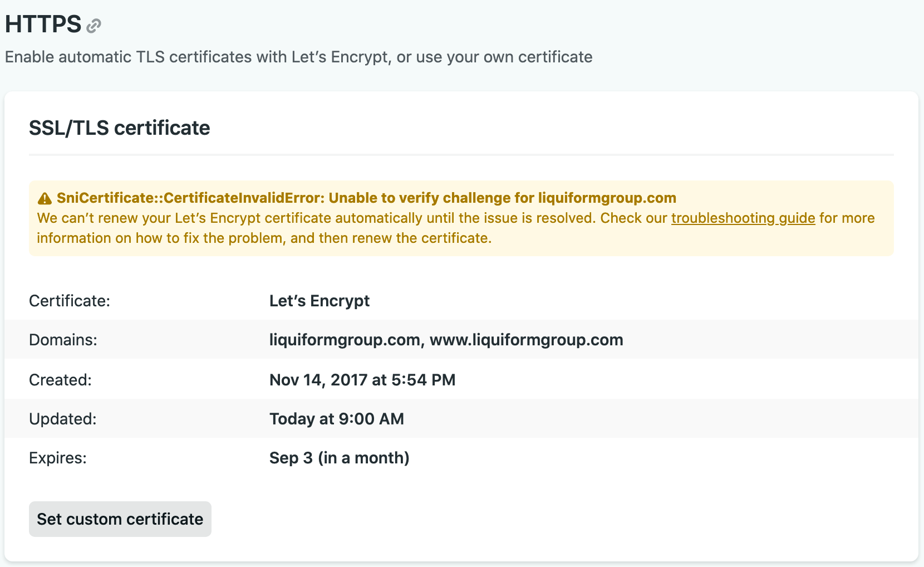This screenshot has height=567, width=924.
Task: Click "information on how to fix" warning line
Action: pos(264,238)
